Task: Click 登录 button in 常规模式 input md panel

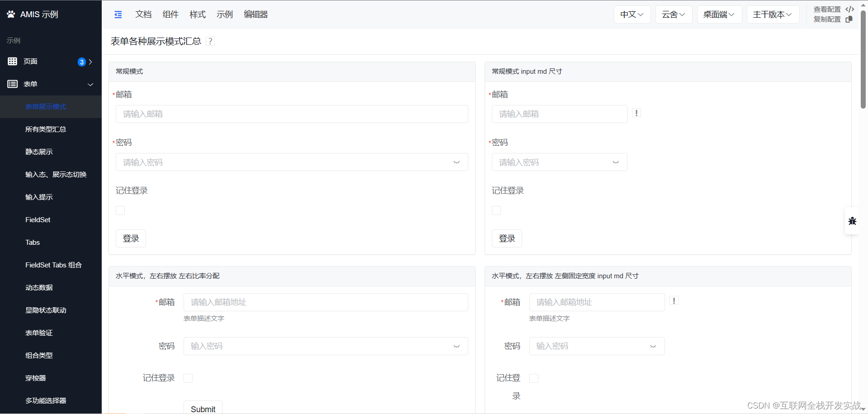Action: coord(507,238)
